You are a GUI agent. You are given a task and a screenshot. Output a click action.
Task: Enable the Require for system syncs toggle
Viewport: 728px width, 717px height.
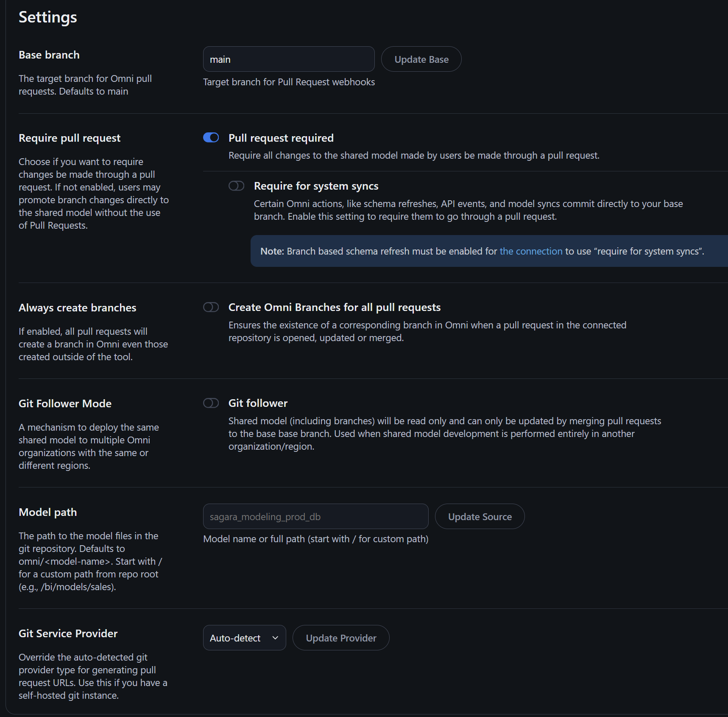coord(237,186)
